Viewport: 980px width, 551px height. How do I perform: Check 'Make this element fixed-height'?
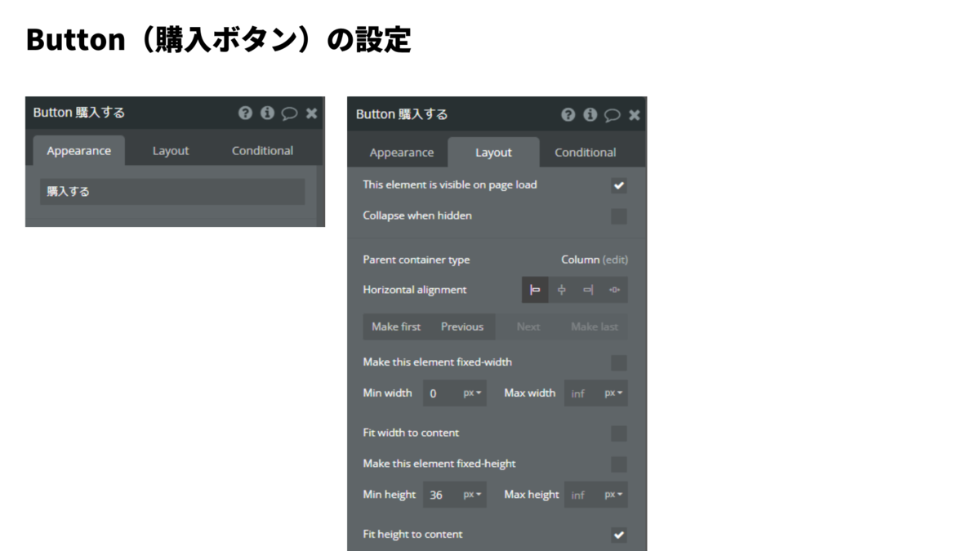coord(619,464)
